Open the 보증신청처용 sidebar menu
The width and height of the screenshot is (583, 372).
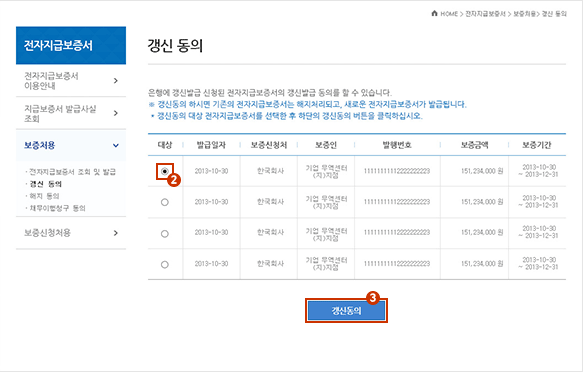click(x=71, y=233)
